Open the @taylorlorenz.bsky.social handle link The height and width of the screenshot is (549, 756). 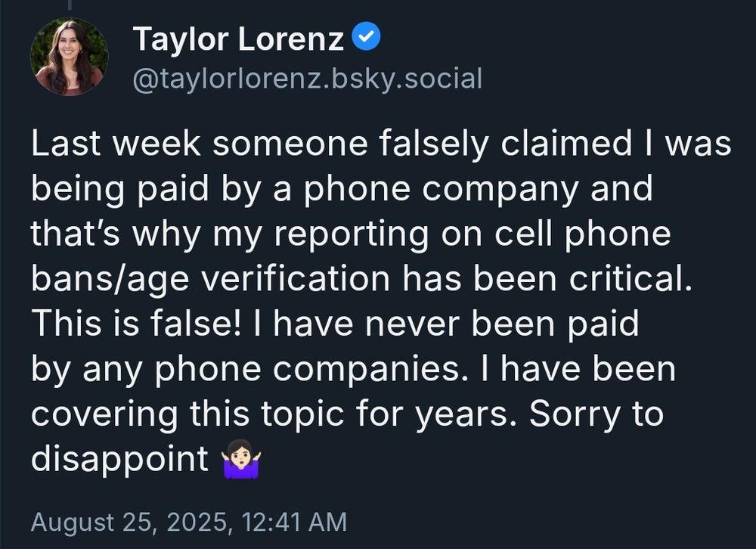[x=307, y=78]
